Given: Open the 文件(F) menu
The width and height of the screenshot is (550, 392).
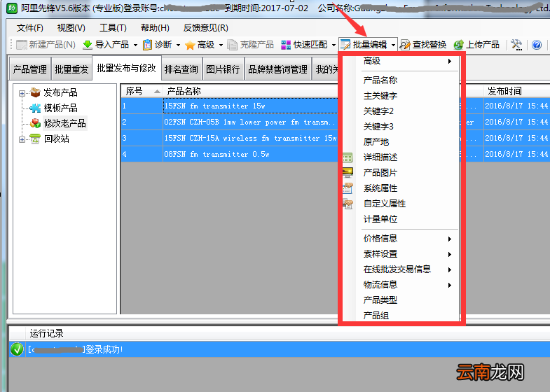Looking at the screenshot, I should [x=30, y=28].
